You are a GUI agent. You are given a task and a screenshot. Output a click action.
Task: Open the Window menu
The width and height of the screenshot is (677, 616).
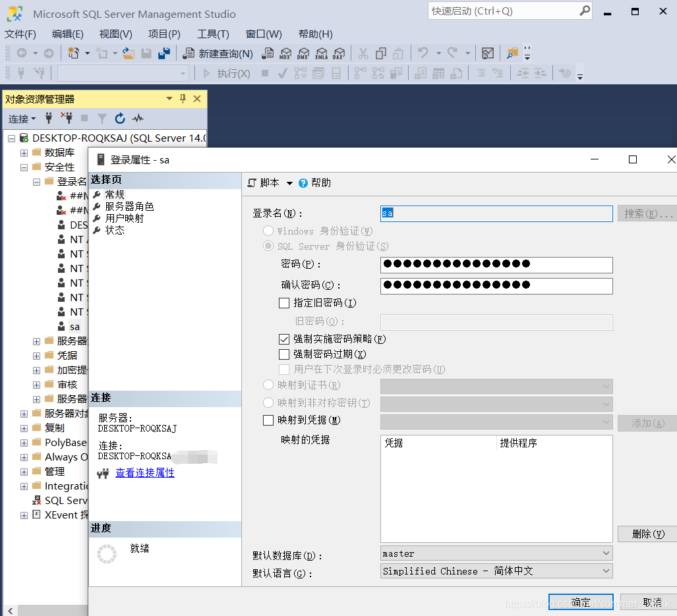pyautogui.click(x=264, y=34)
